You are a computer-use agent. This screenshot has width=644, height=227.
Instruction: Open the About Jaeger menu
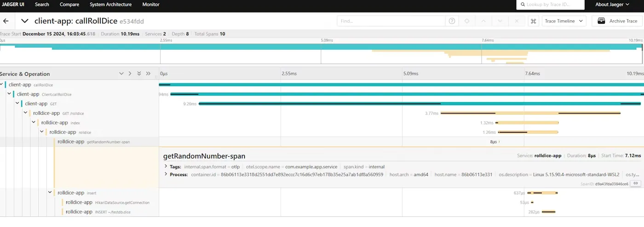tap(612, 5)
